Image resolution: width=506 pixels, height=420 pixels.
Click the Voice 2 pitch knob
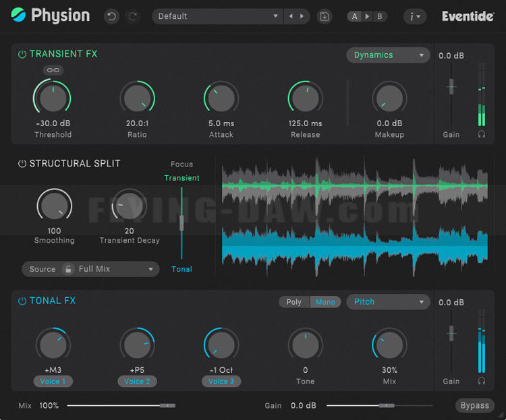137,344
